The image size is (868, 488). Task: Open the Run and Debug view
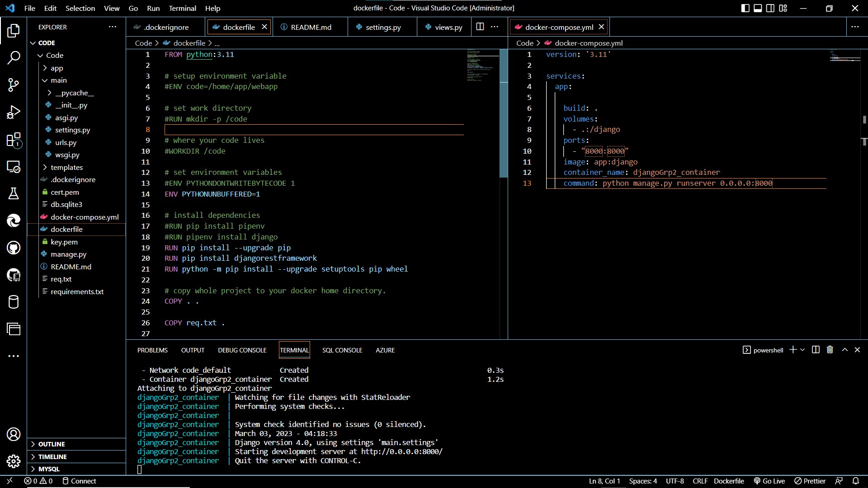(x=14, y=112)
